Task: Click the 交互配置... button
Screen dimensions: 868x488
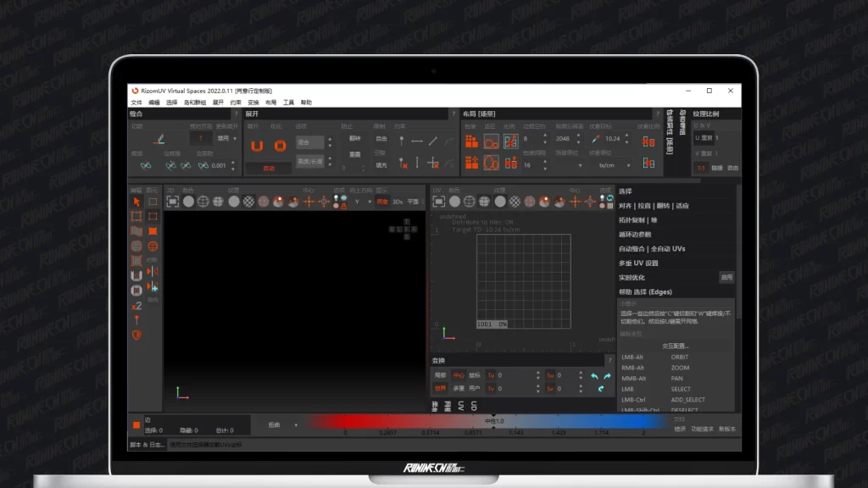Action: 675,346
